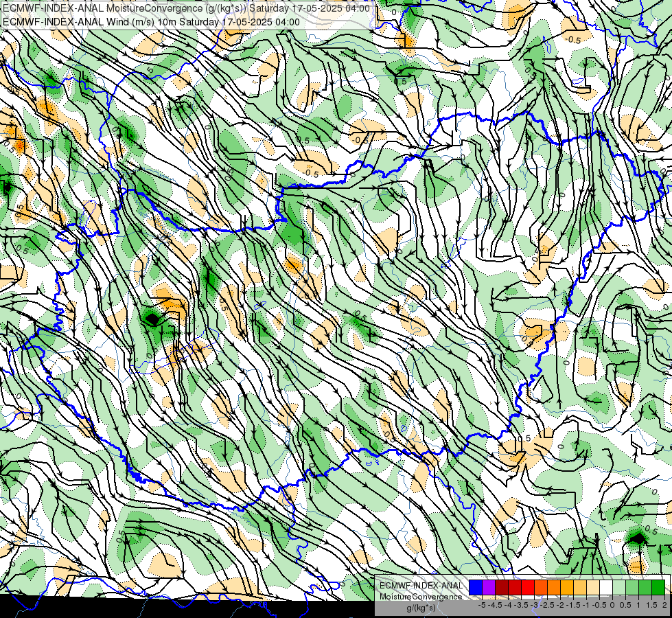Click the darkest green legend swatch

point(658,588)
